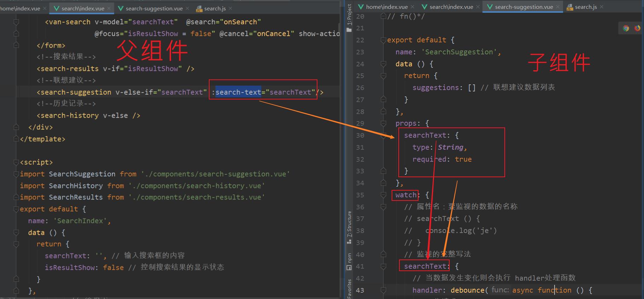644x299 pixels.
Task: Collapse fold marker on line 41 searchText
Action: pos(384,266)
